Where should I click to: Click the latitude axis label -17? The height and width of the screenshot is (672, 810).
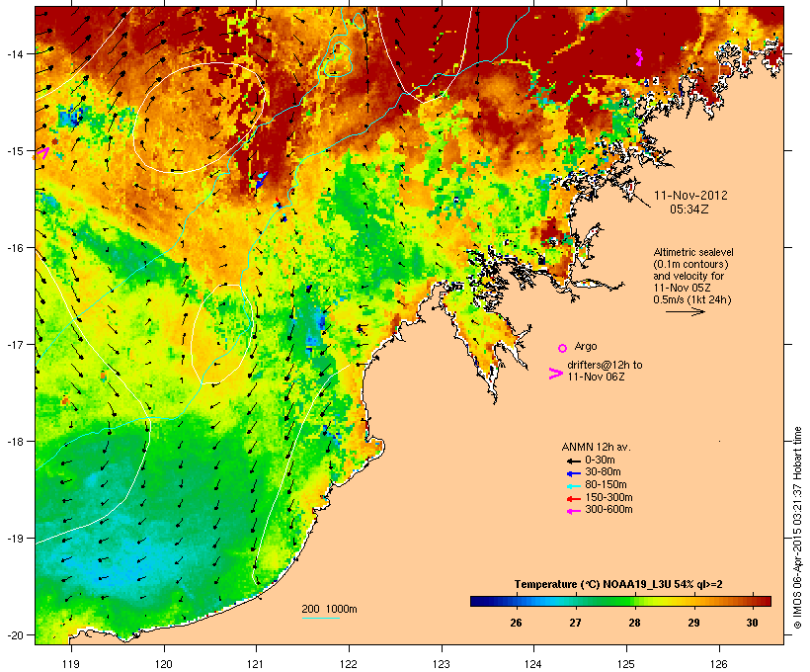(x=14, y=344)
